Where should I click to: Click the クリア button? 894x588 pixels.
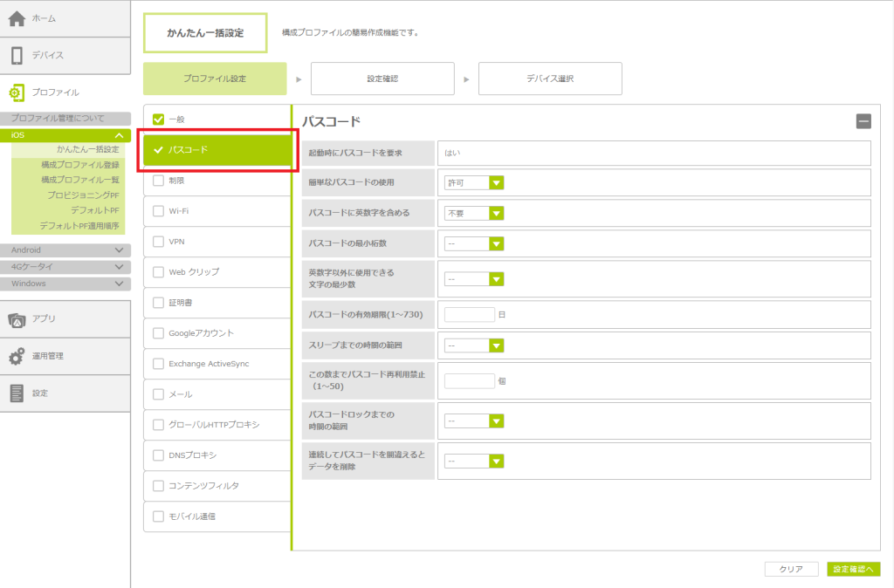pos(791,569)
